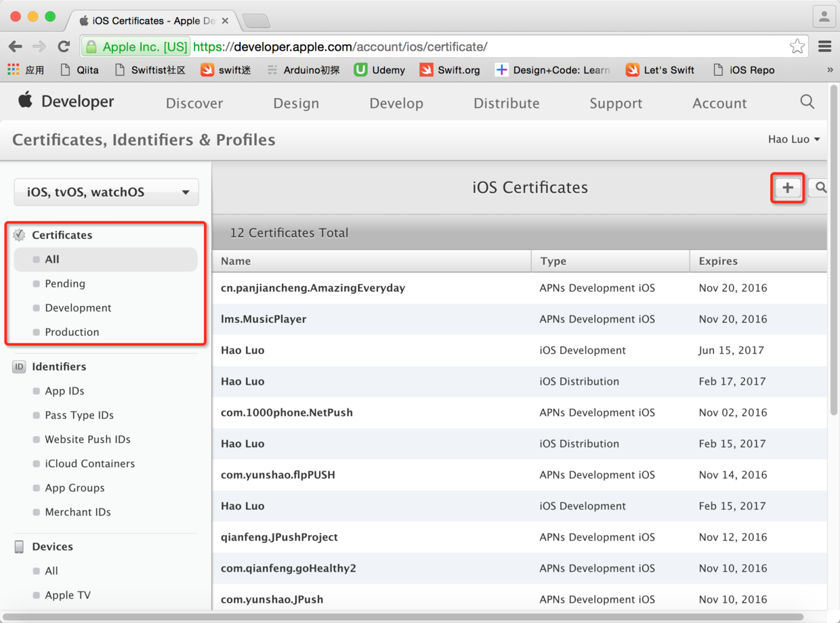
Task: Show Production certificates
Action: pyautogui.click(x=72, y=332)
